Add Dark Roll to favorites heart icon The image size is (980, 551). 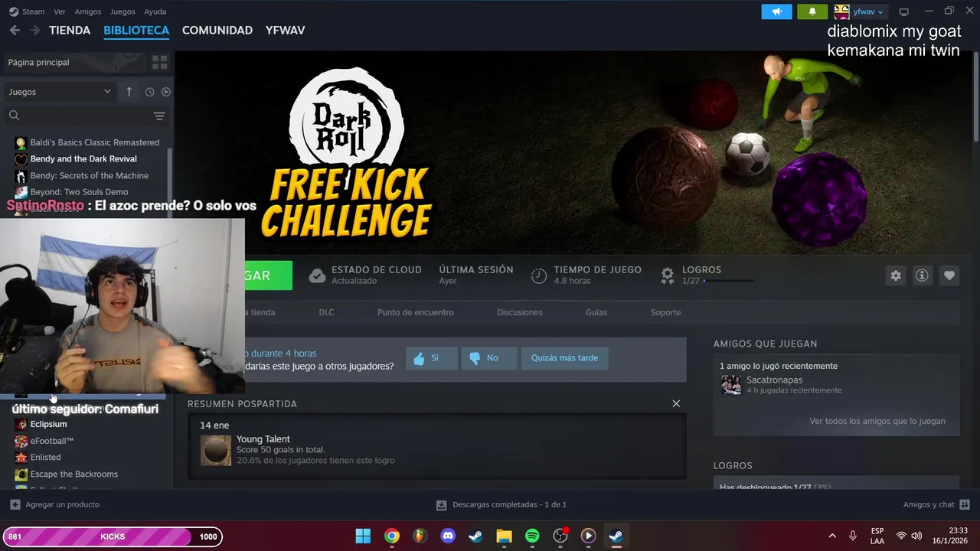pos(949,275)
